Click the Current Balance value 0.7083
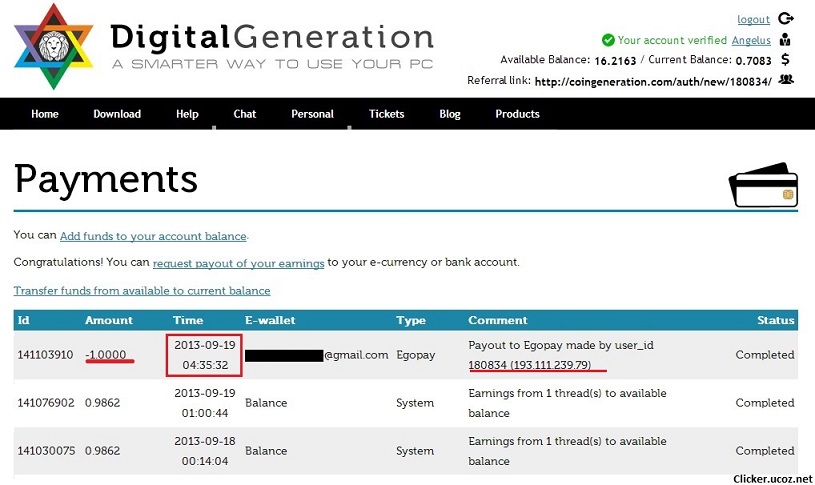The height and width of the screenshot is (485, 815). pyautogui.click(x=753, y=61)
